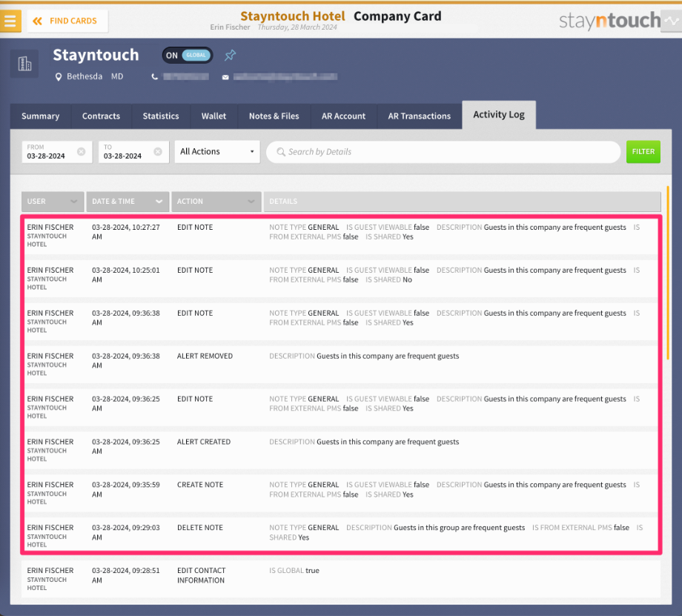
Task: Click the Search by Details field
Action: 443,152
